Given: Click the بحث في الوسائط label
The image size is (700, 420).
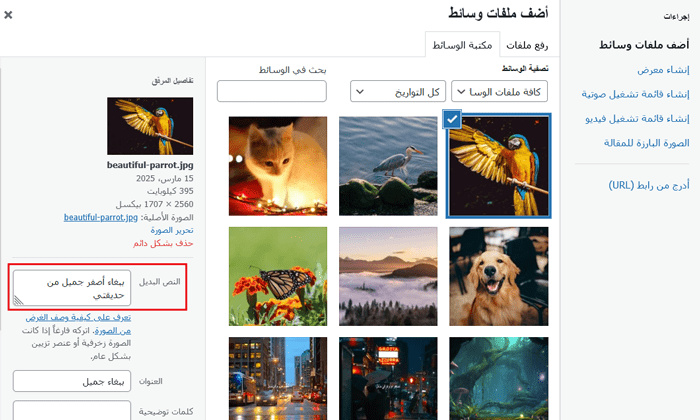Looking at the screenshot, I should 292,70.
